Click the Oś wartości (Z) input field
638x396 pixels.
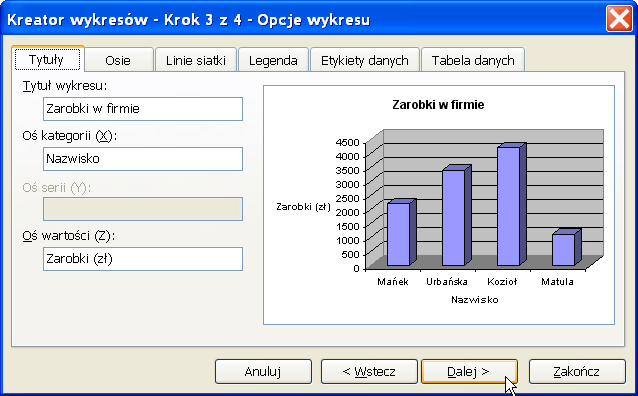pos(143,259)
